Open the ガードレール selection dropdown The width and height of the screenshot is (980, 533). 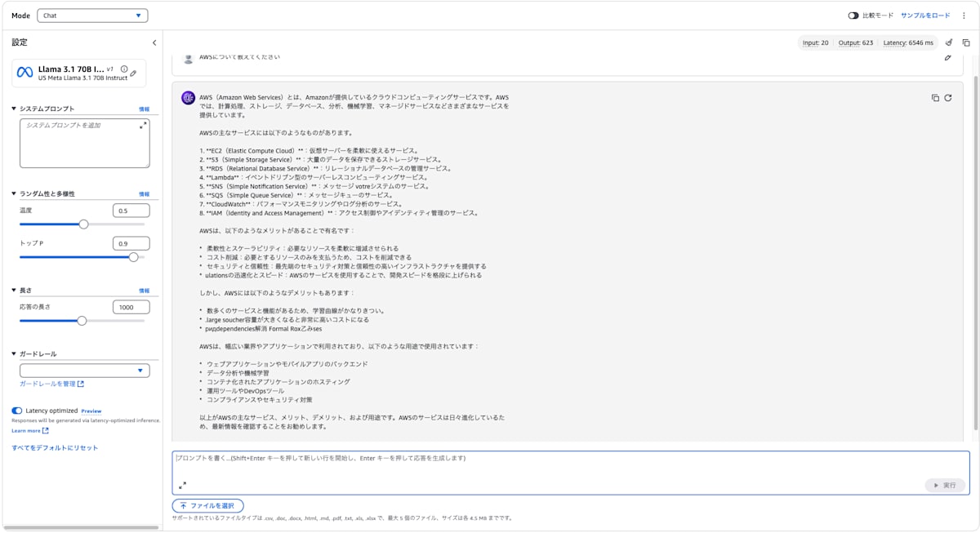tap(85, 371)
